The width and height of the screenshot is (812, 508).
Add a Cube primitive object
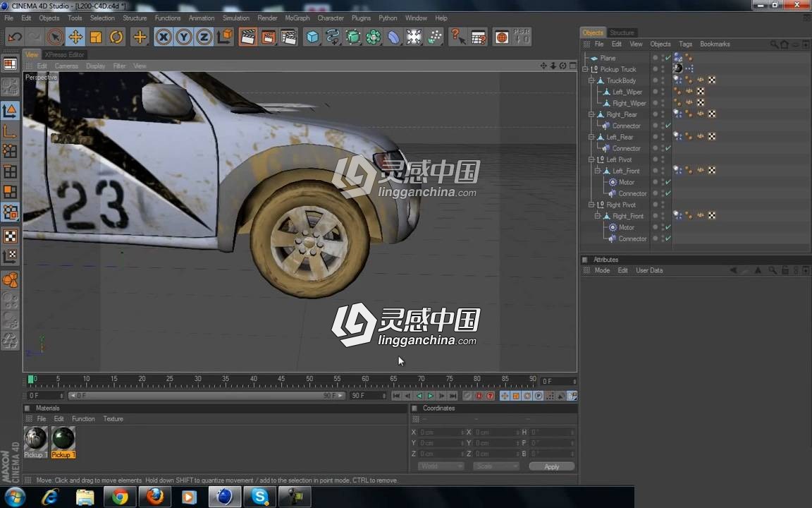312,37
